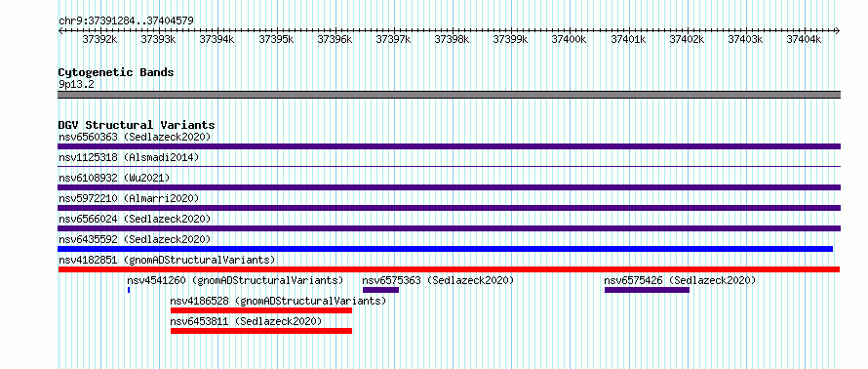Screen dimensions: 868x369
Task: Click the gray 9p13.2 cytogenetic band bar
Action: tap(449, 95)
